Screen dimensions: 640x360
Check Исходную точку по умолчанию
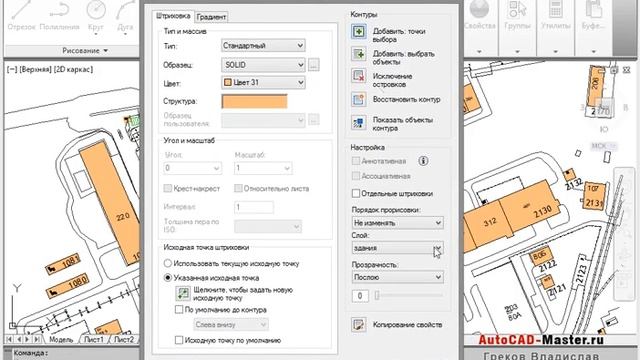[x=179, y=340]
